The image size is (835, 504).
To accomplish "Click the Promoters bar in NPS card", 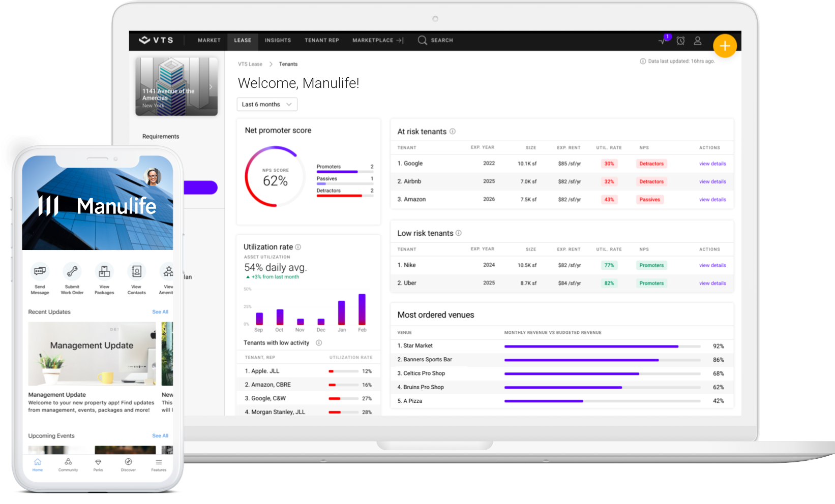I will point(345,172).
